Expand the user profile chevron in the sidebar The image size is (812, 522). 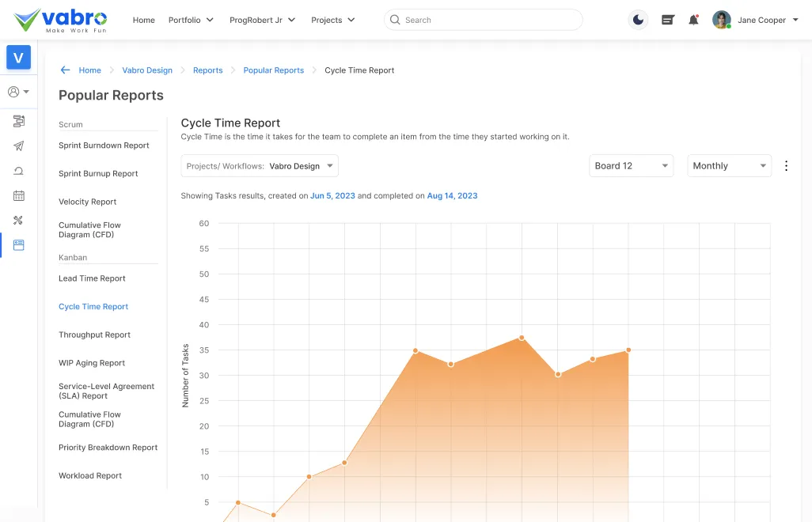pos(25,92)
